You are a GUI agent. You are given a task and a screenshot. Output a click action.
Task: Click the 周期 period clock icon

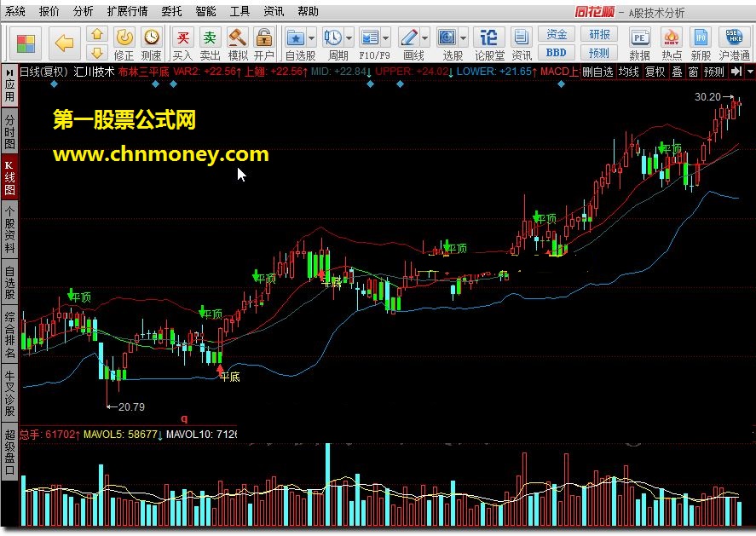pyautogui.click(x=333, y=37)
